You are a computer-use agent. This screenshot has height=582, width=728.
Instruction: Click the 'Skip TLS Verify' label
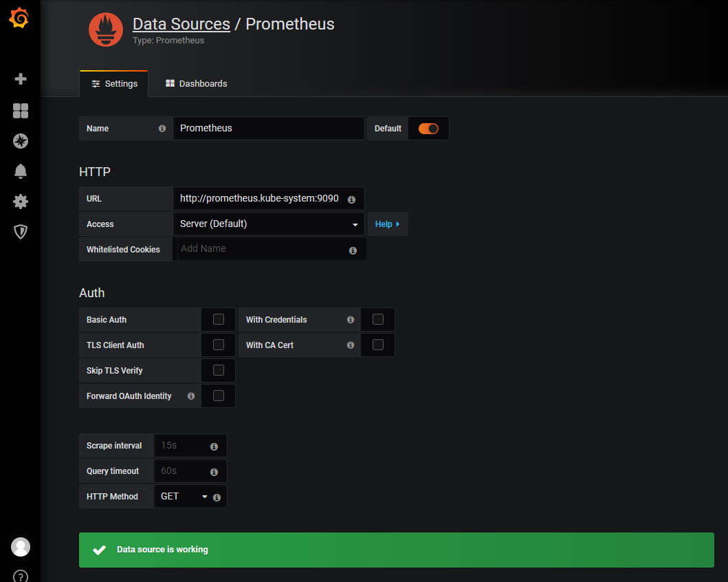coord(115,371)
